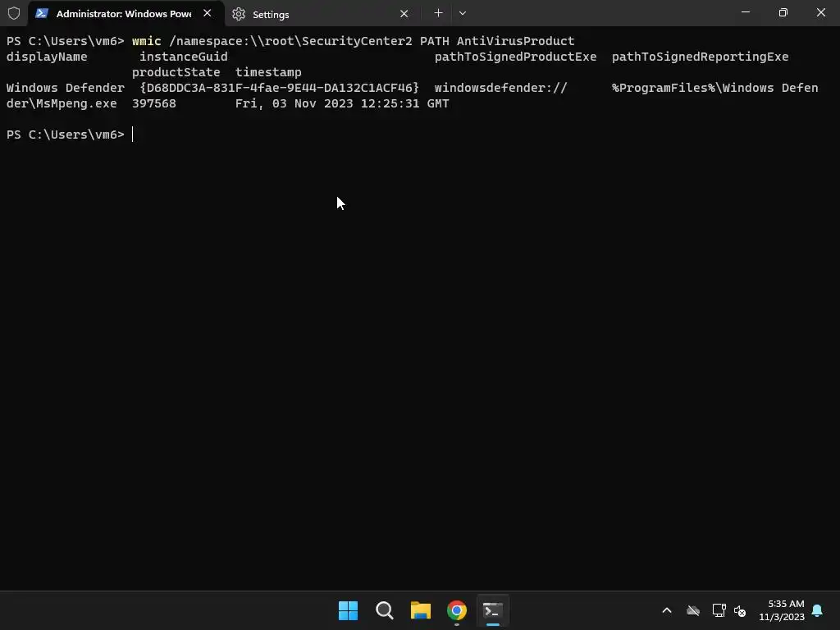
Task: Launch Google Chrome from the taskbar
Action: point(457,610)
